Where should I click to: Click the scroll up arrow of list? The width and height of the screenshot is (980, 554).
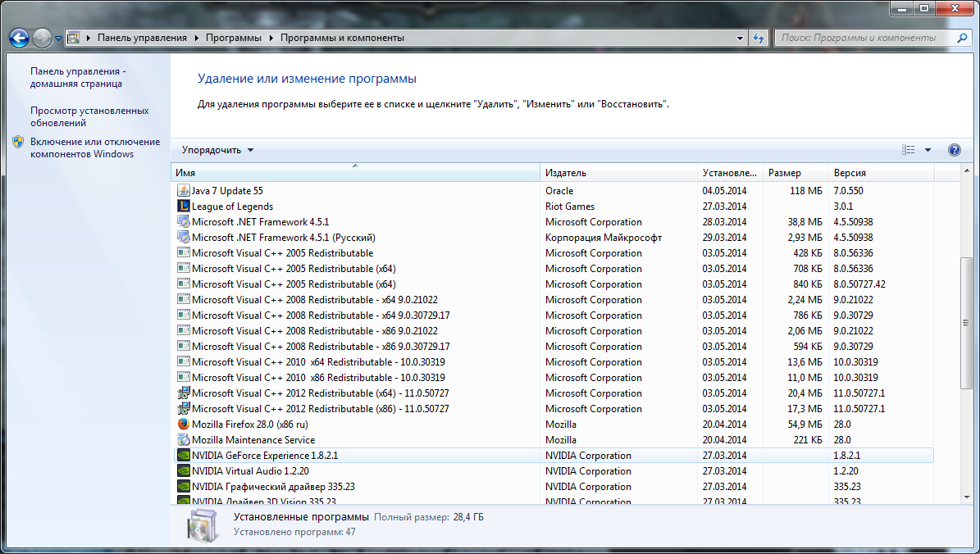pos(967,170)
